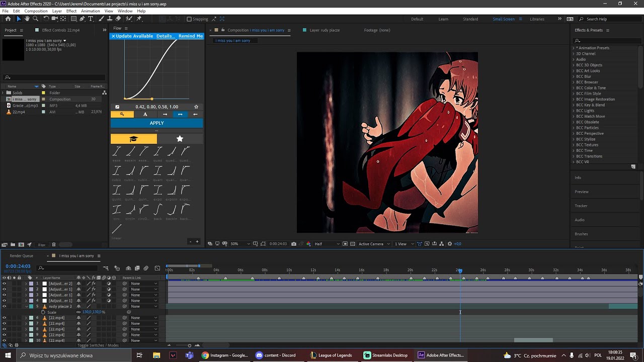The height and width of the screenshot is (362, 644).
Task: Open the 50% magnification dropdown
Action: 240,244
